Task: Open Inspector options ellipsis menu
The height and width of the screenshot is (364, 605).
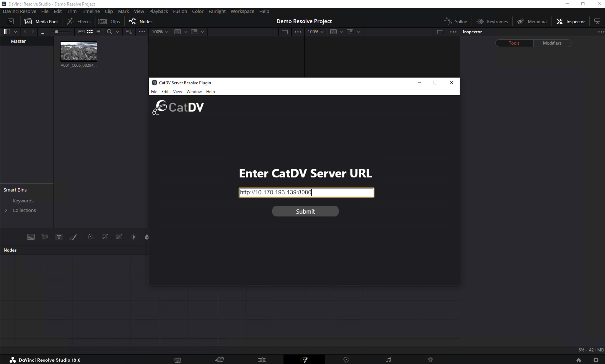Action: (x=601, y=32)
